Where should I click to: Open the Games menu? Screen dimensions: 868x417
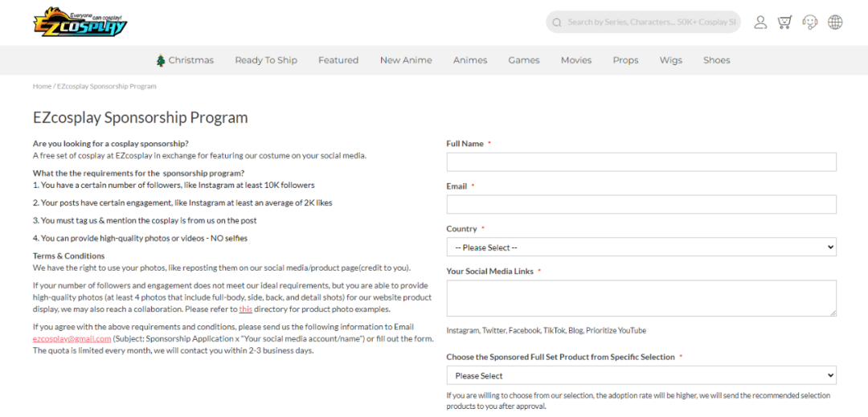pyautogui.click(x=524, y=60)
